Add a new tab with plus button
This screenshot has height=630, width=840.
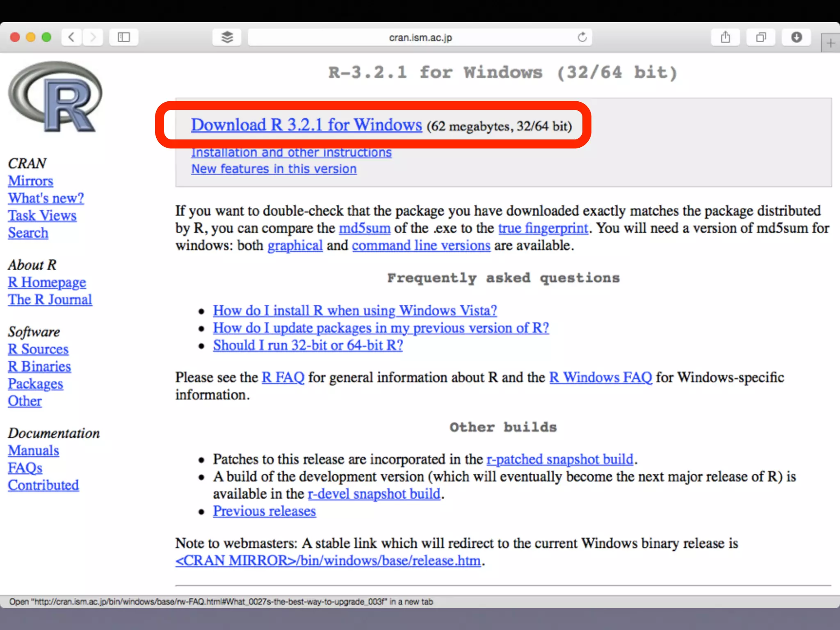coord(830,43)
